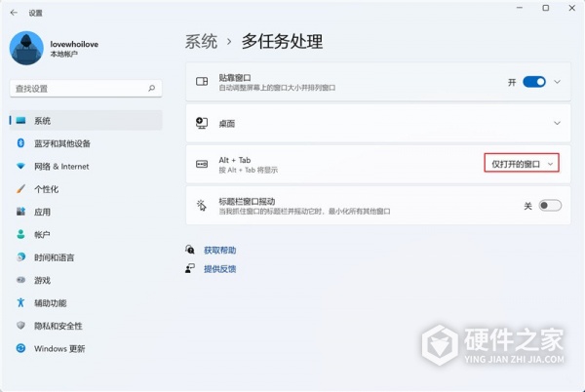Viewport: 585px width, 392px height.
Task: Click the 获取帮助 link
Action: coord(219,250)
